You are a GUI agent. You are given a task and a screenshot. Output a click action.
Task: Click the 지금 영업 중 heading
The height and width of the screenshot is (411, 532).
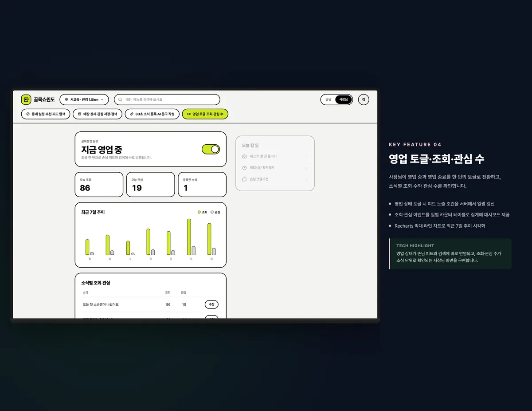coord(102,150)
